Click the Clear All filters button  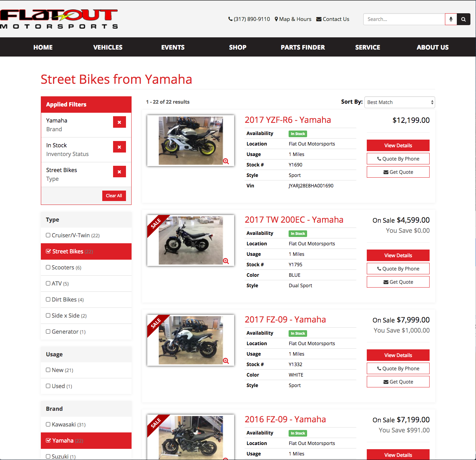coord(114,196)
